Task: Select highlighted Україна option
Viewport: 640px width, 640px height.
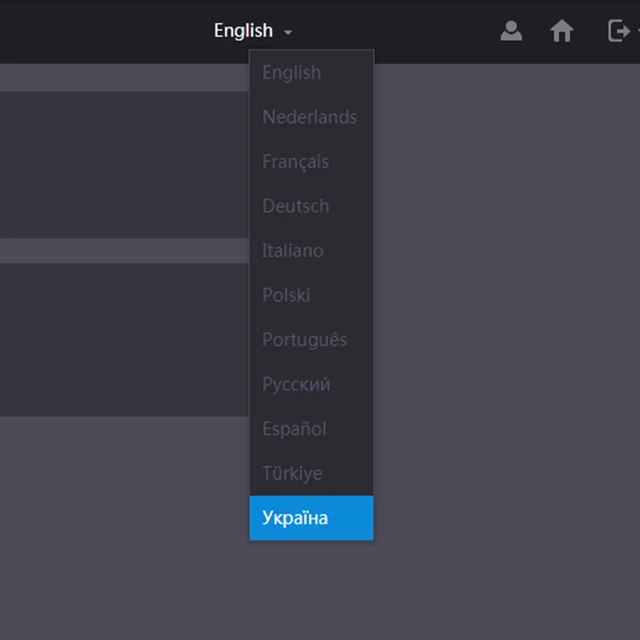Action: [x=311, y=518]
